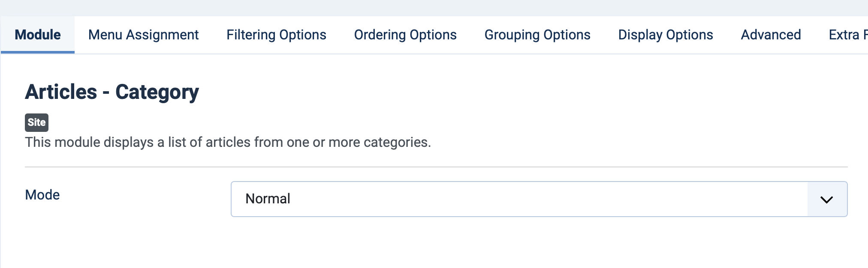Select the Ordering Options tab

click(405, 35)
